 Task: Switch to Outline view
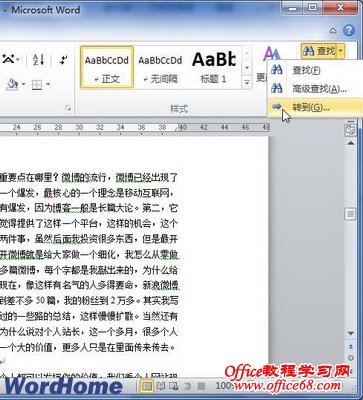[x=188, y=387]
